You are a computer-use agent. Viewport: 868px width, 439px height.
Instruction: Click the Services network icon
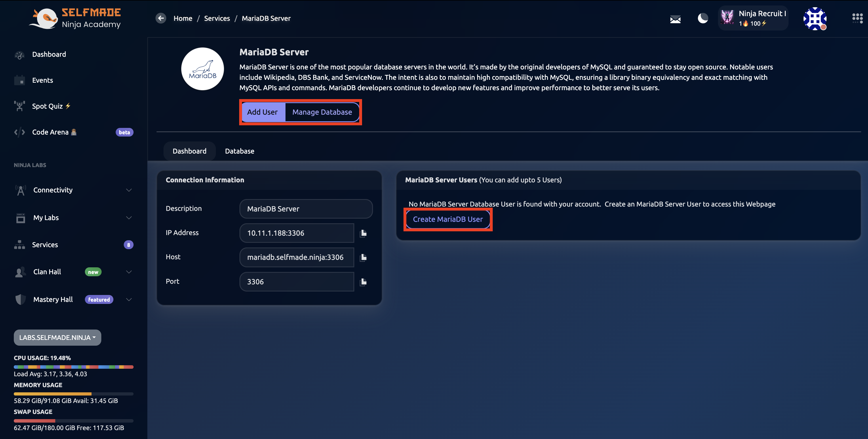point(20,245)
